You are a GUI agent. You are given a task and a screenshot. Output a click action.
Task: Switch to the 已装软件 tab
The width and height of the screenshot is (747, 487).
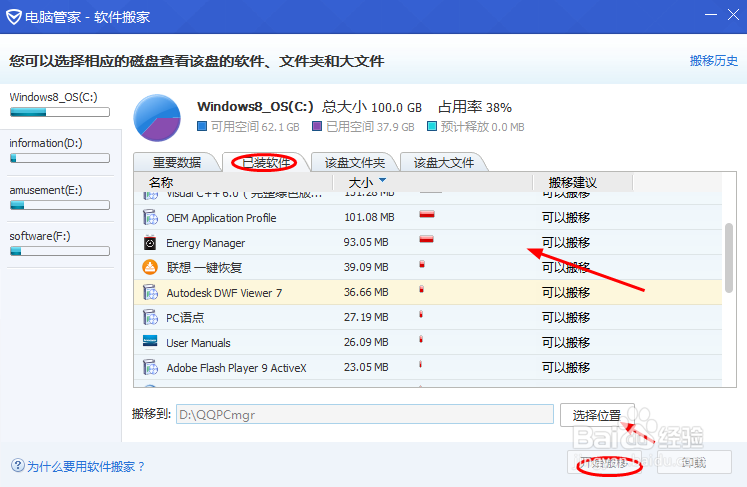coord(266,162)
